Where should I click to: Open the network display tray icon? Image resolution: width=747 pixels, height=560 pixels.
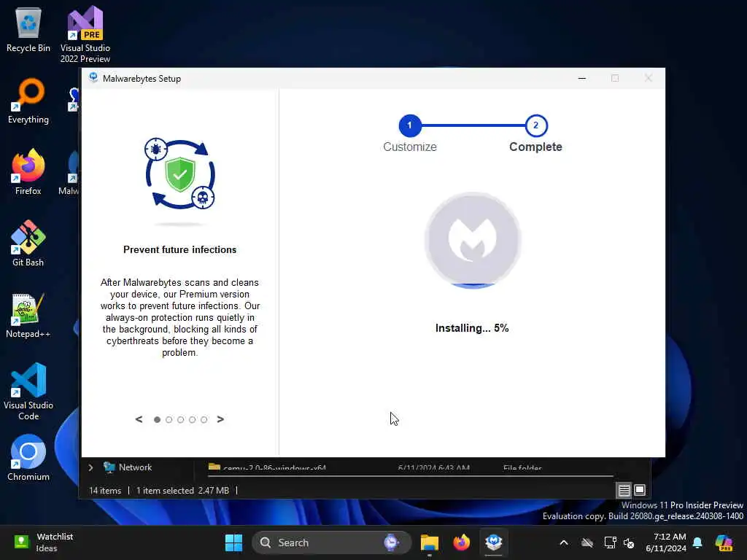pos(609,542)
